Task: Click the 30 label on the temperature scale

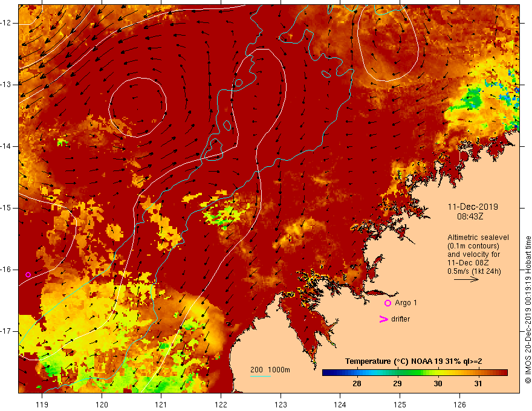Action: click(438, 384)
